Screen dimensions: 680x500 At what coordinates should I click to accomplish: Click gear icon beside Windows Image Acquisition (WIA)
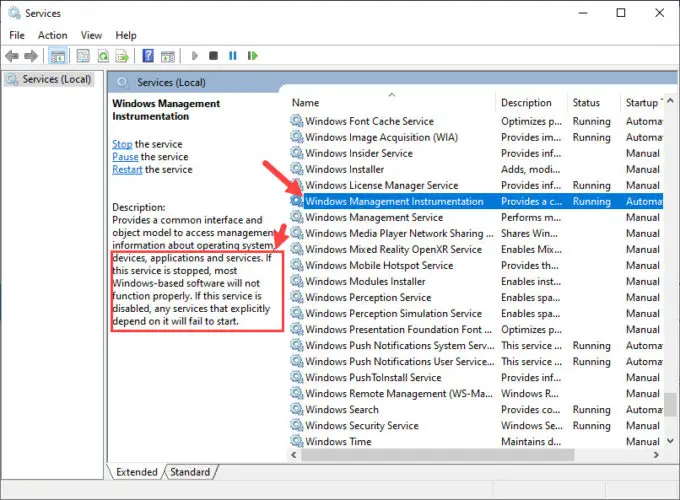point(297,137)
